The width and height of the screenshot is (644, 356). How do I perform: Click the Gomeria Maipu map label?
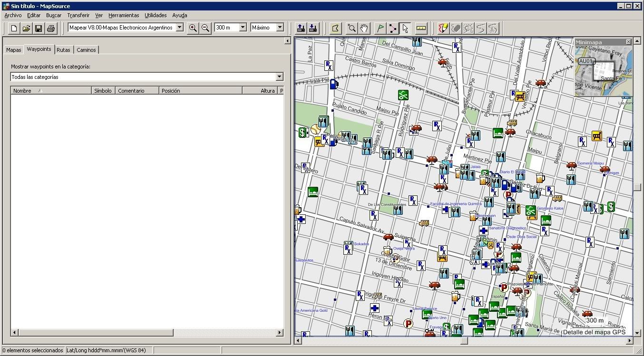point(590,164)
